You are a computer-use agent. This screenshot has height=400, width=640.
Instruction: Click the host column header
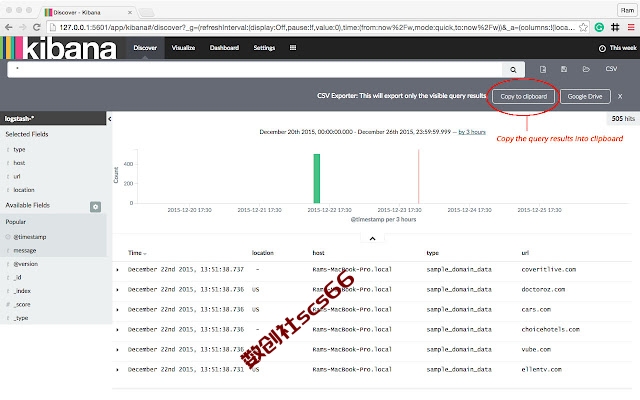tap(318, 253)
